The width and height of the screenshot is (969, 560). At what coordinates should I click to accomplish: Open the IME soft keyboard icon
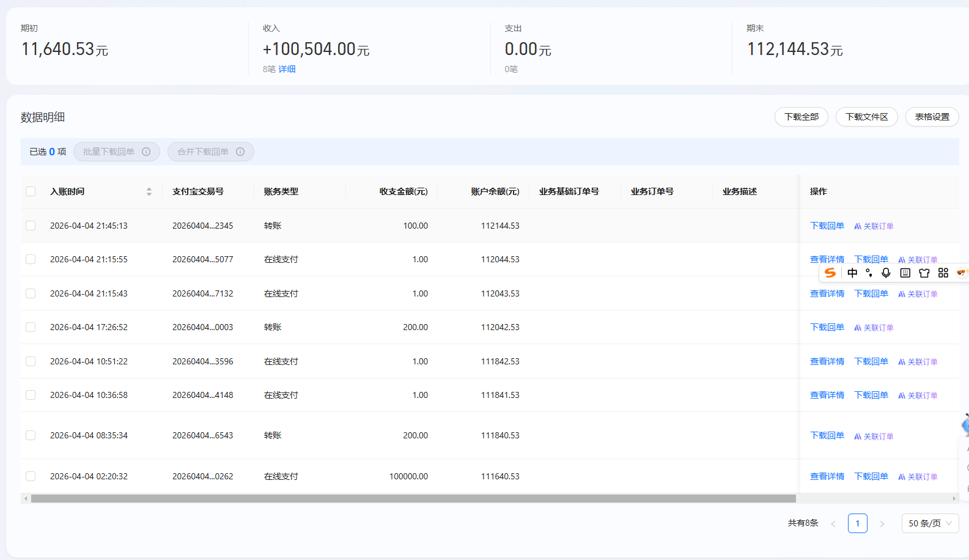905,273
